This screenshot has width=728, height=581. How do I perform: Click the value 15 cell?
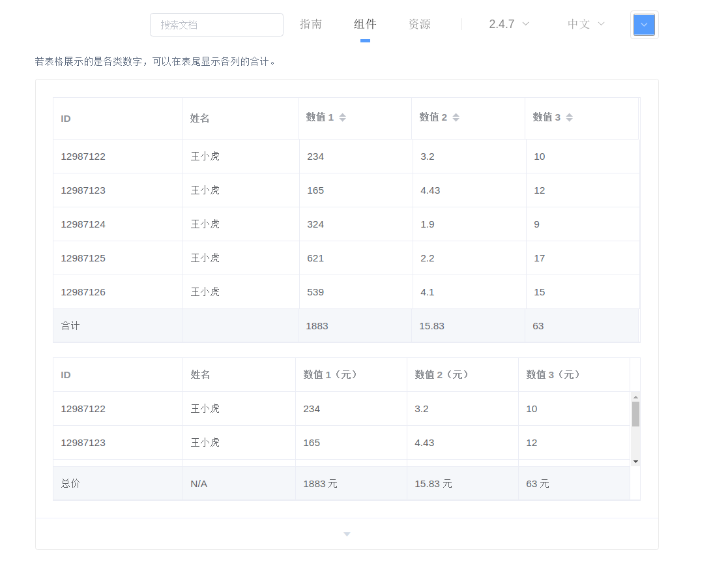[583, 292]
